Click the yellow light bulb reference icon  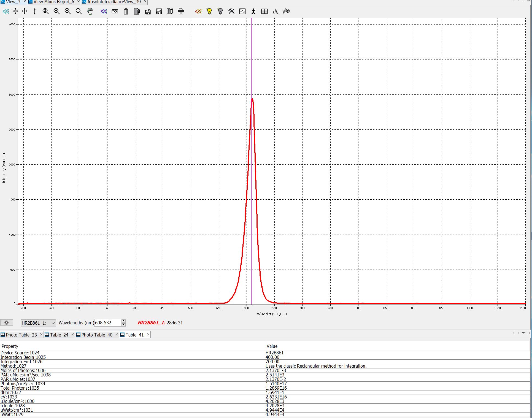click(x=209, y=11)
